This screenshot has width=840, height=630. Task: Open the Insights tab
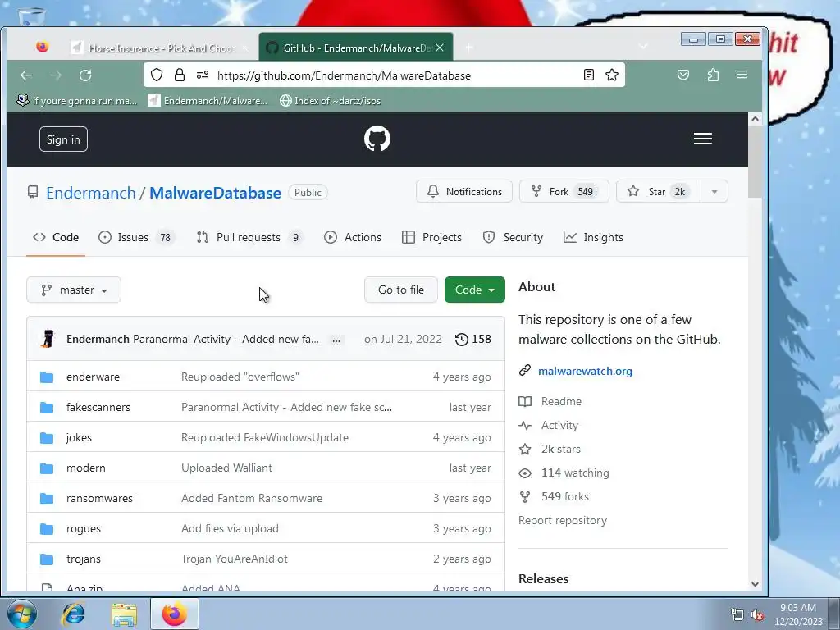(x=593, y=237)
